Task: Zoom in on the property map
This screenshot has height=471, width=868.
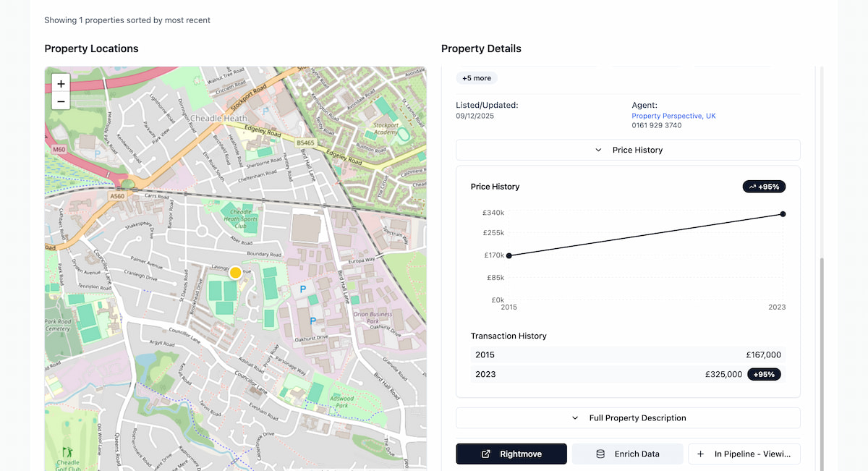Action: click(x=61, y=84)
